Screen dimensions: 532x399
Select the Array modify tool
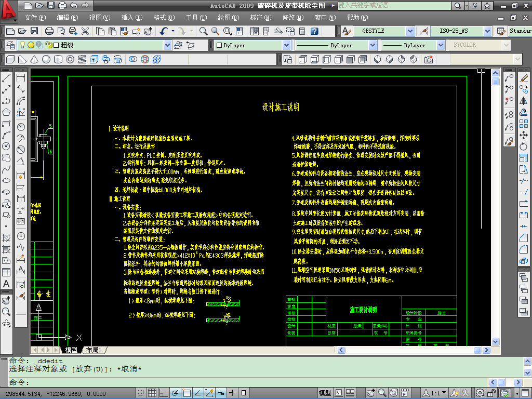pos(524,124)
